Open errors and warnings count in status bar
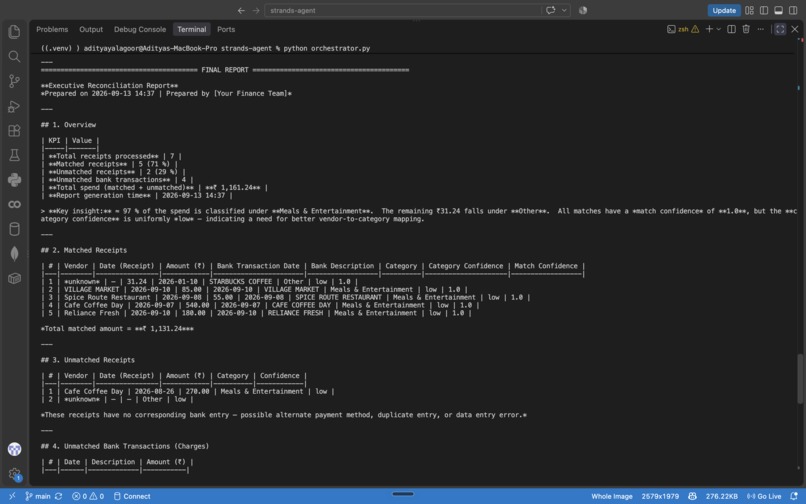The width and height of the screenshot is (806, 504). point(88,496)
